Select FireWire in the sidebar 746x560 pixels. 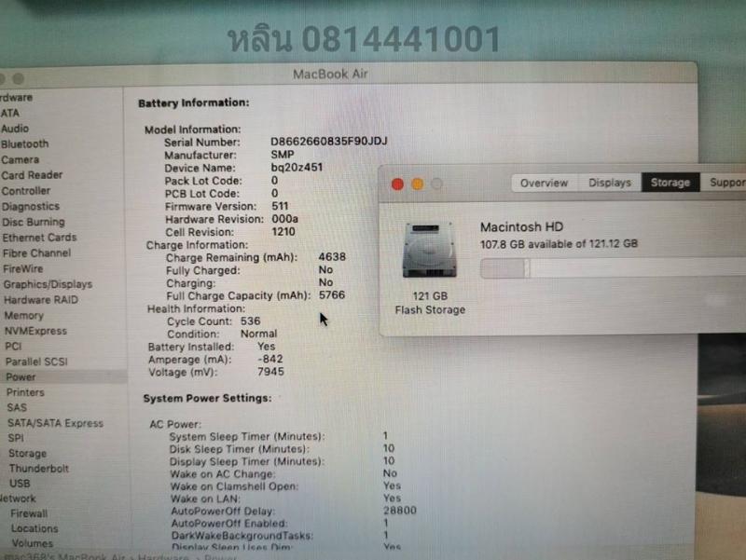coord(22,268)
